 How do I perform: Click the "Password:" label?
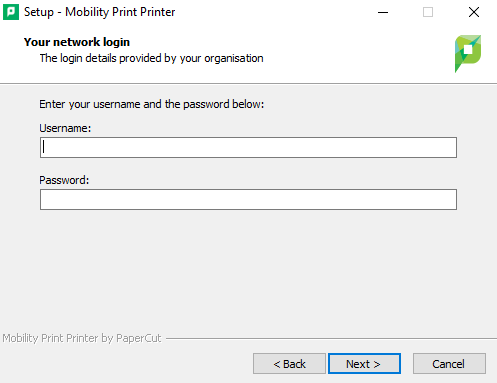click(64, 180)
